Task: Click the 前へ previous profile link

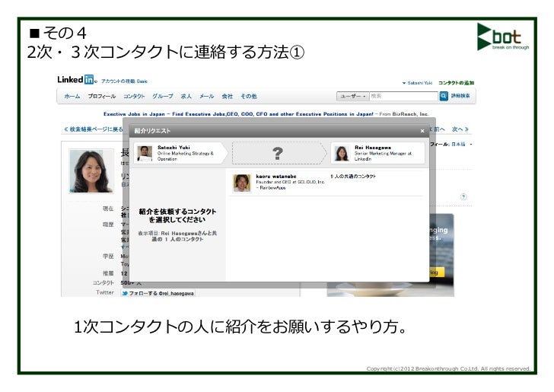Action: 438,129
